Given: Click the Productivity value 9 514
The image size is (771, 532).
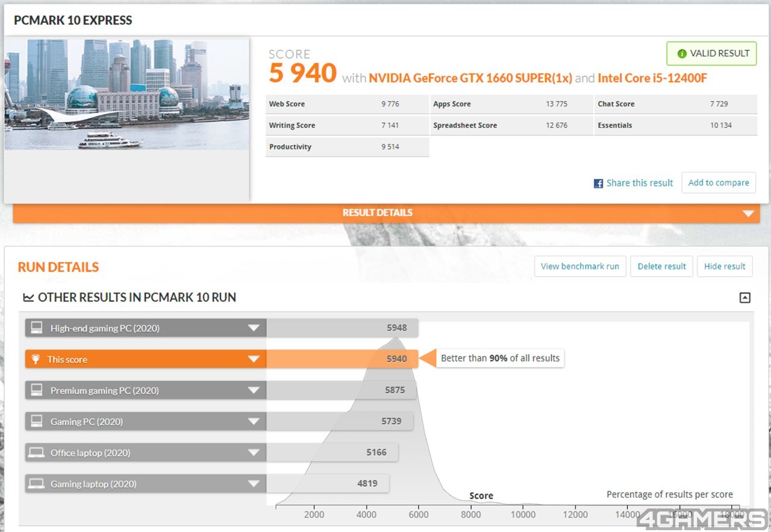Looking at the screenshot, I should pyautogui.click(x=390, y=146).
